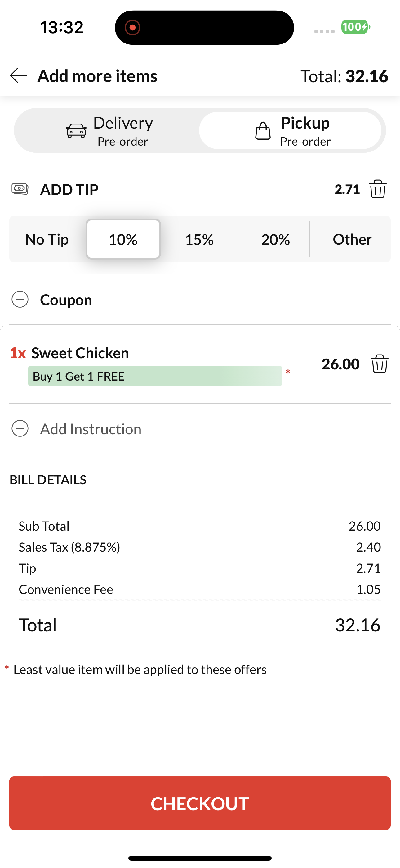Tap the Buy 1 Get 1 FREE badge
Screen dimensions: 400x868
coord(155,376)
